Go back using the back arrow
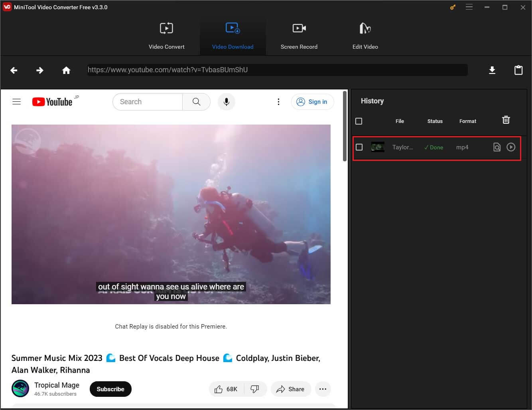 tap(14, 70)
